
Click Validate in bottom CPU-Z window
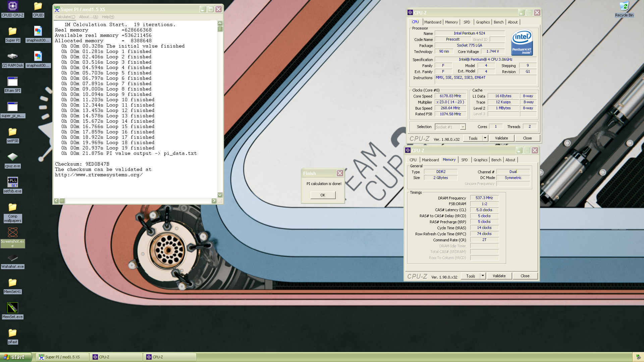(499, 276)
